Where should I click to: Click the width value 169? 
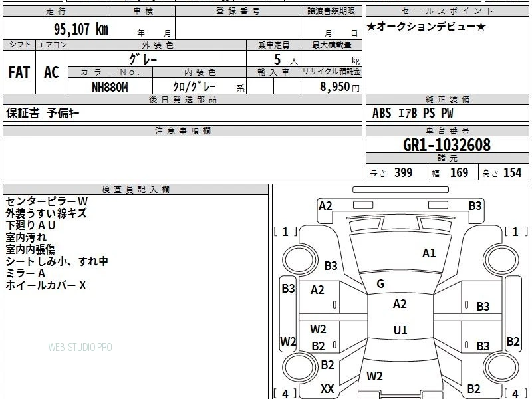tap(459, 172)
